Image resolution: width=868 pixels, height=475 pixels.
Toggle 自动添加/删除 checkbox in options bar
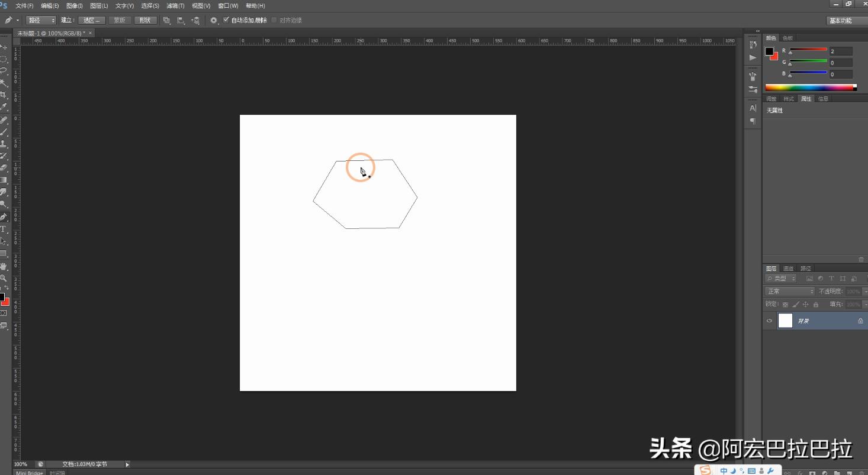[x=227, y=20]
